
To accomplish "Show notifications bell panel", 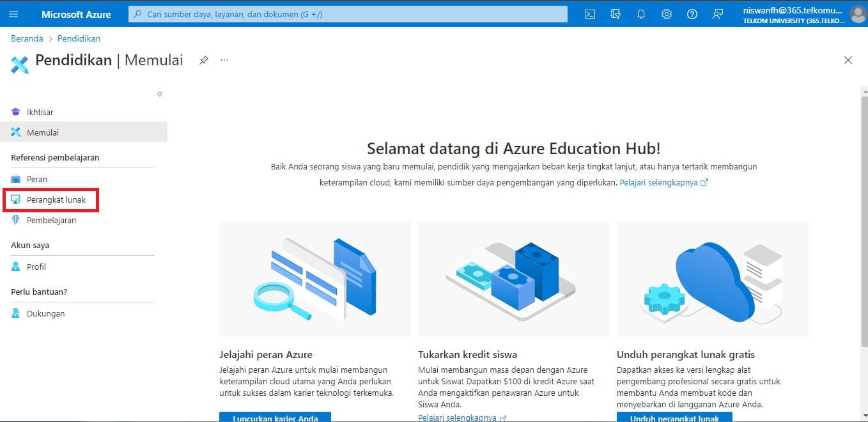I will [x=641, y=14].
